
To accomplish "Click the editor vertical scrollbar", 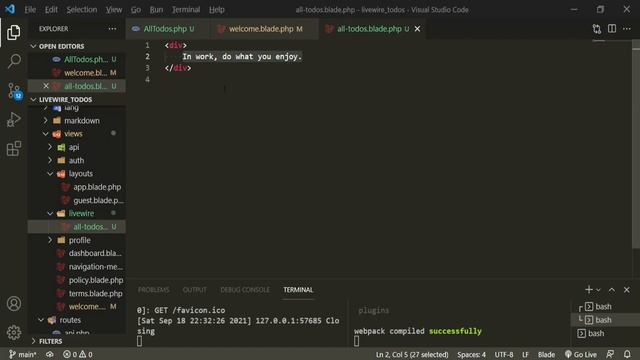I will click(636, 145).
